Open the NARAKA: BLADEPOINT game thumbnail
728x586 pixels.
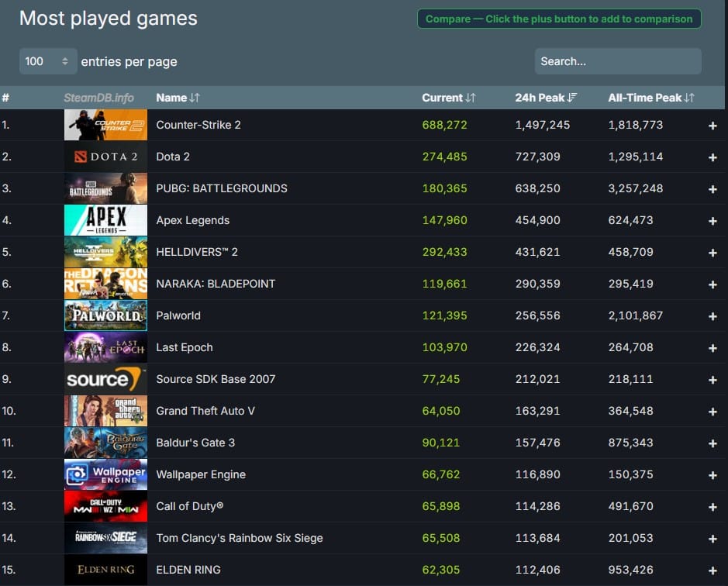click(x=106, y=284)
